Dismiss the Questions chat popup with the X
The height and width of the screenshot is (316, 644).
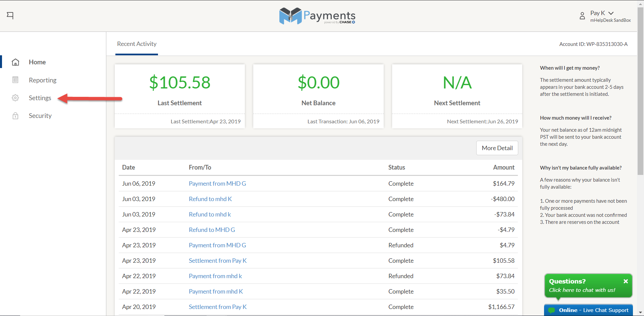coord(626,281)
